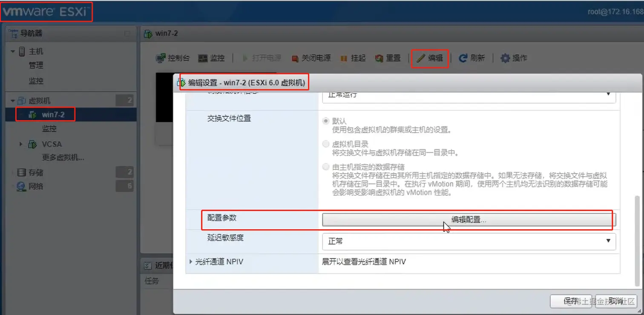This screenshot has width=644, height=315.
Task: Click the 取消 cancel button
Action: 616,301
